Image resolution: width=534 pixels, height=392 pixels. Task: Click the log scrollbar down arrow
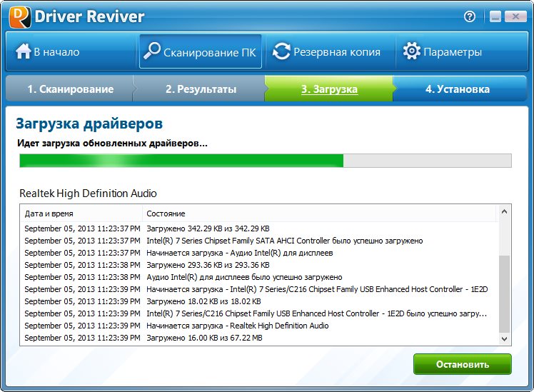pos(505,338)
